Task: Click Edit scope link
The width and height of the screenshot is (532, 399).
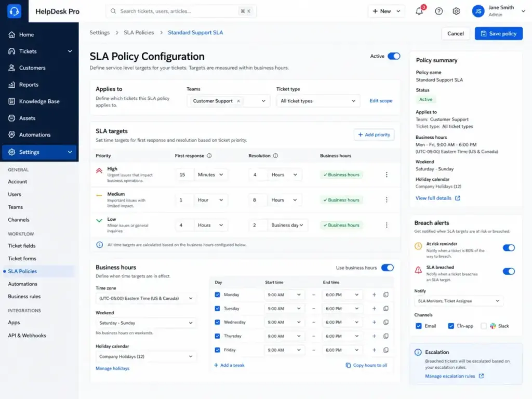Action: 381,101
